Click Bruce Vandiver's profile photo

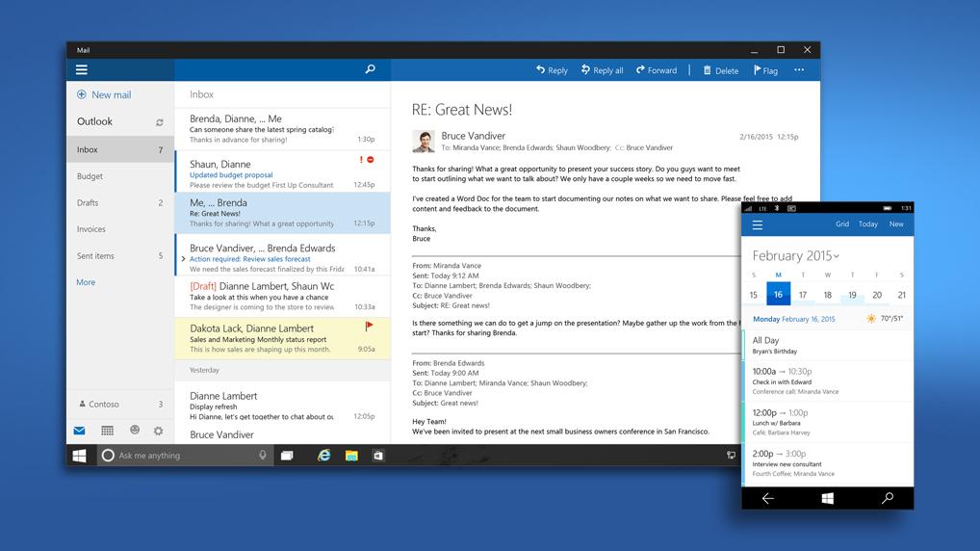click(x=424, y=142)
